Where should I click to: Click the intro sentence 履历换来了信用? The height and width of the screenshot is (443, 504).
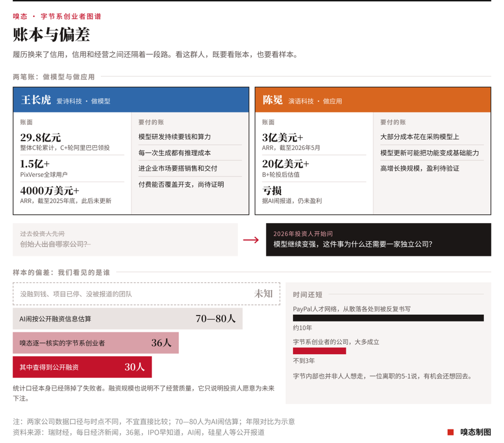click(x=156, y=54)
